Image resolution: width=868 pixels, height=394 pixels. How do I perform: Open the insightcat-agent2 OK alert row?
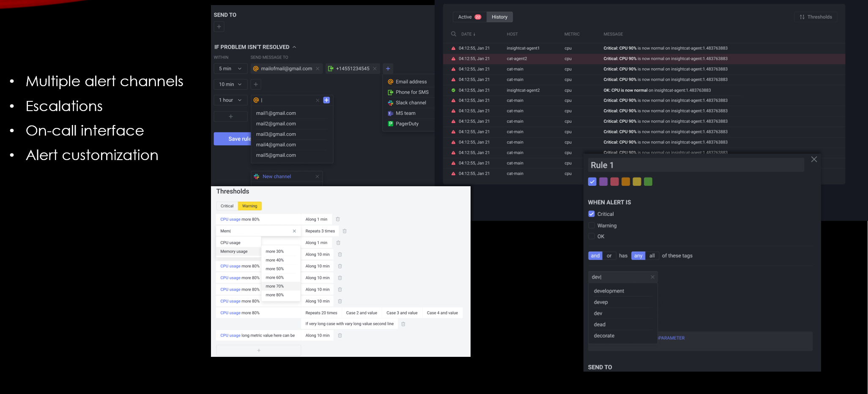(644, 90)
